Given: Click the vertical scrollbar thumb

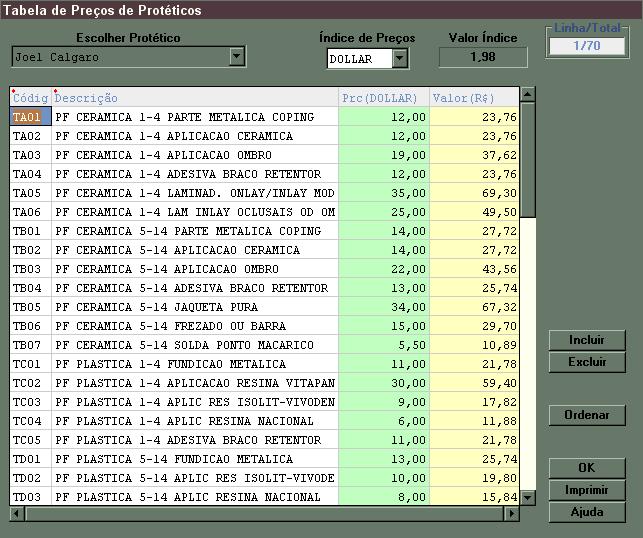Looking at the screenshot, I should 527,160.
